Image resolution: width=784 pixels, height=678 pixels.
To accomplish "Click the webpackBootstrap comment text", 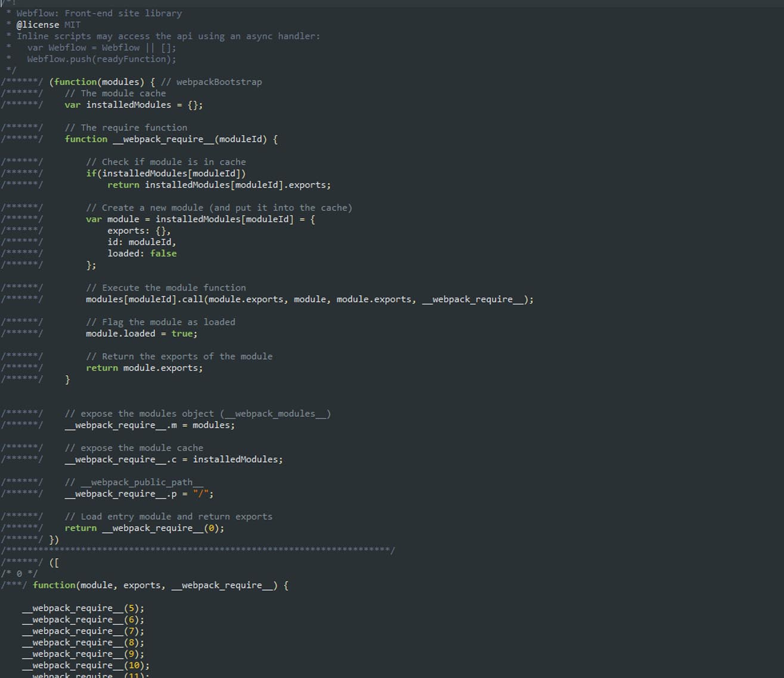I will 218,82.
